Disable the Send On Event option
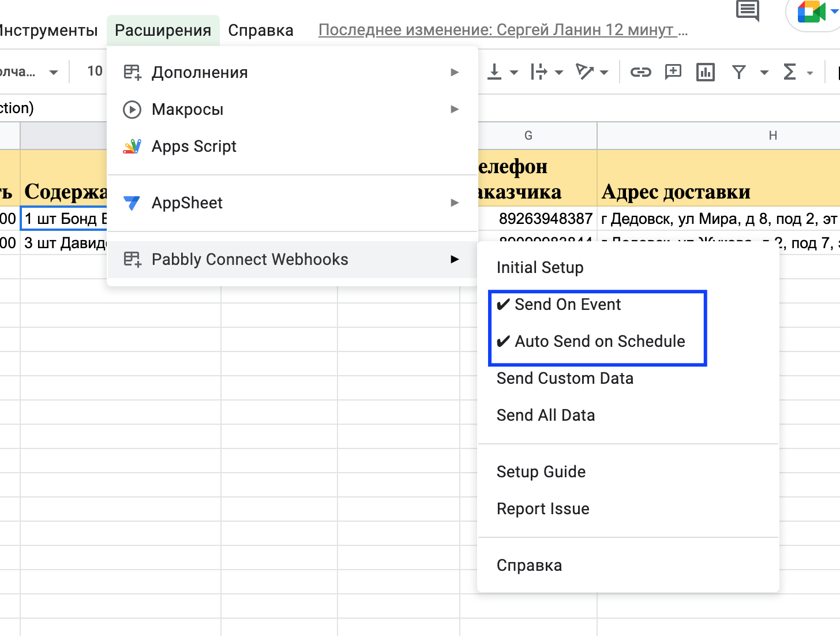Image resolution: width=840 pixels, height=636 pixels. click(x=568, y=305)
